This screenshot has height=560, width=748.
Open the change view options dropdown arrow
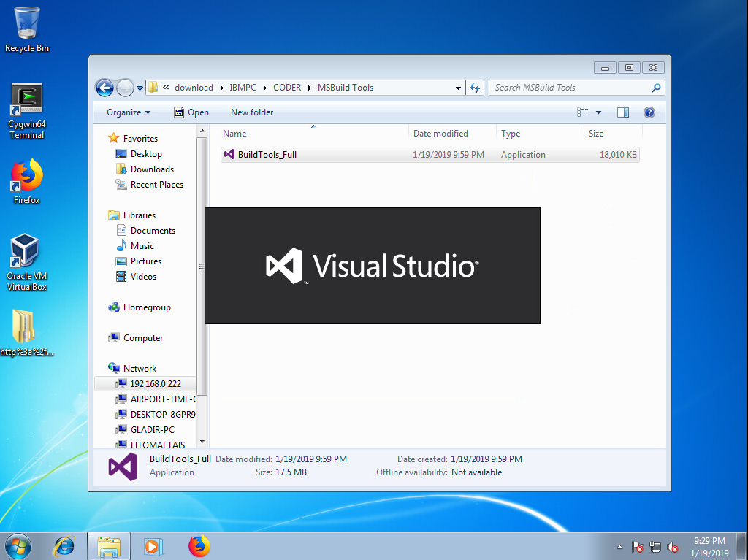[x=598, y=112]
